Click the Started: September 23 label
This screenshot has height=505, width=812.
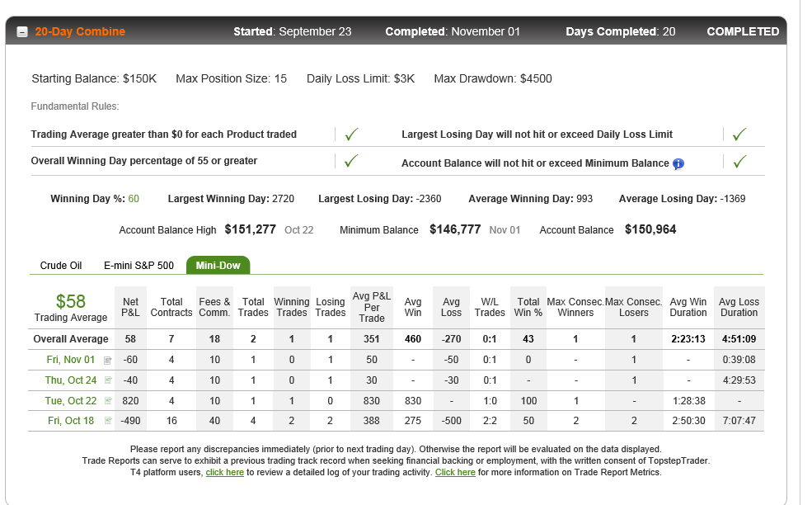pyautogui.click(x=293, y=31)
